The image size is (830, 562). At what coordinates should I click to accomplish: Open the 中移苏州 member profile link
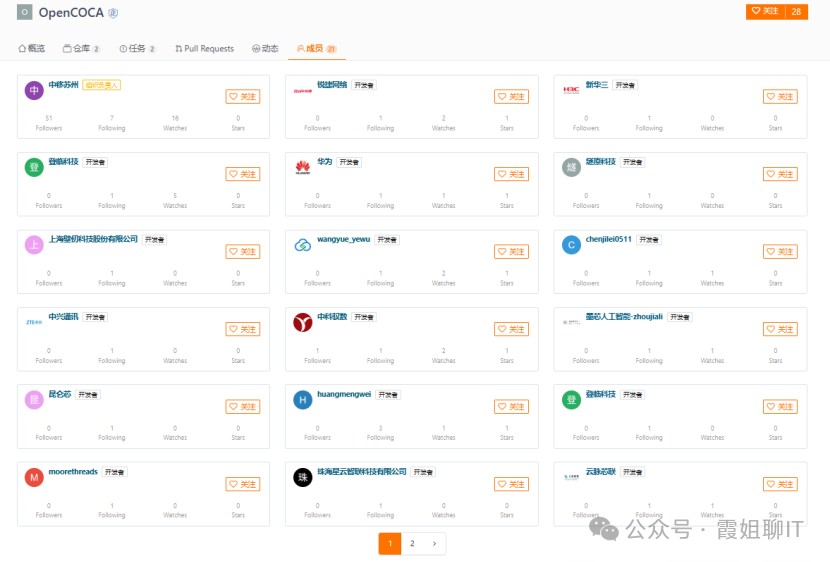[x=64, y=85]
